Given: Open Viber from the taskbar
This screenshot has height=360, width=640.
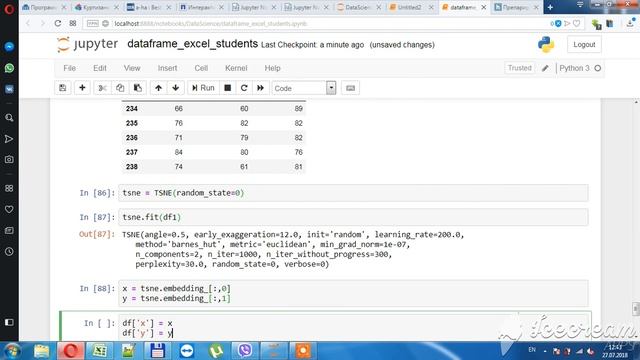Looking at the screenshot, I should point(244,351).
